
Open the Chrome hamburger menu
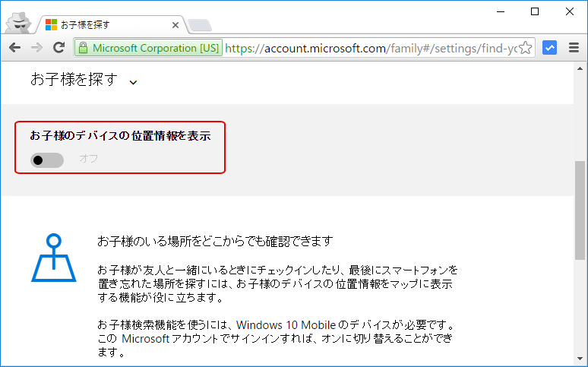(574, 48)
